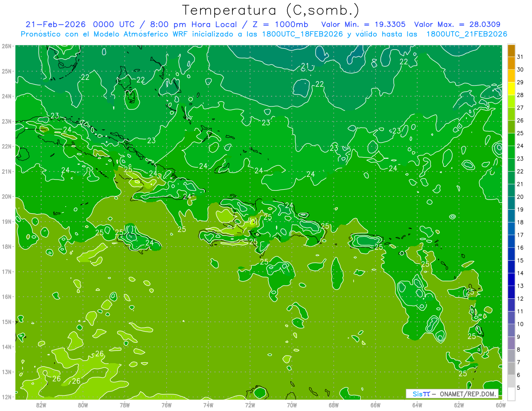Select the 'Valor Max. = 28.0309' value
This screenshot has width=532, height=411.
point(457,24)
